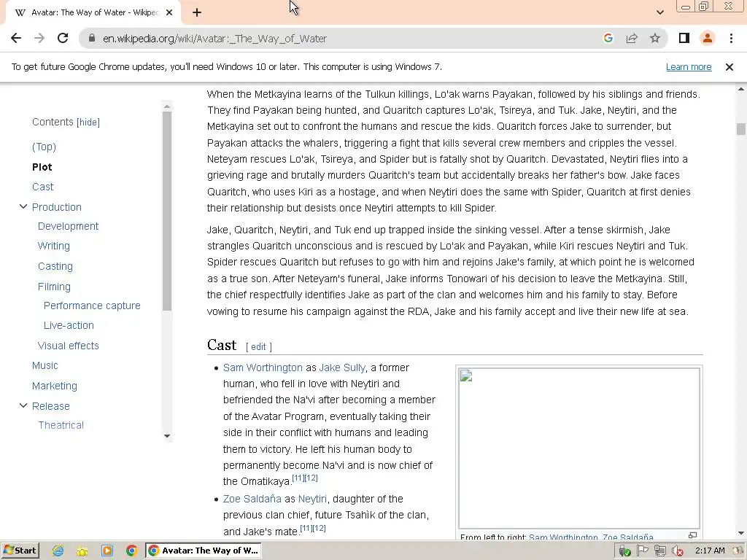
Task: Open the Zoe Saldaña link in the cast list
Action: pos(252,499)
